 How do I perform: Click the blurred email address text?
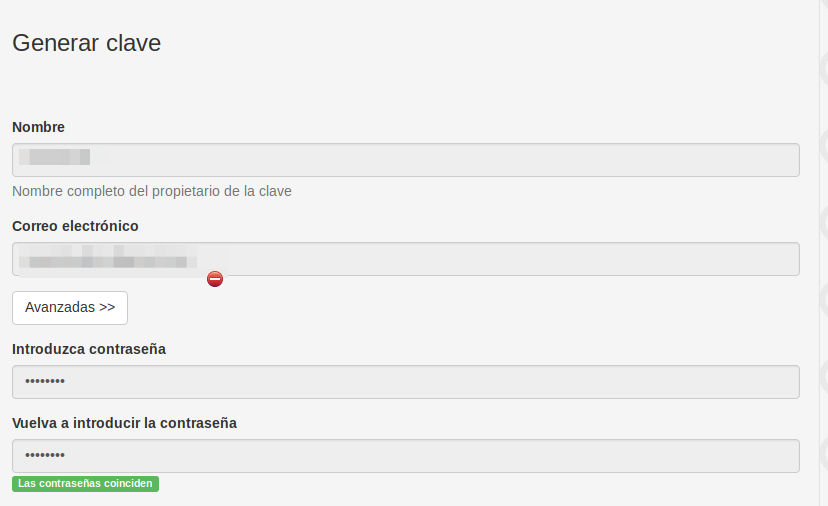point(108,259)
